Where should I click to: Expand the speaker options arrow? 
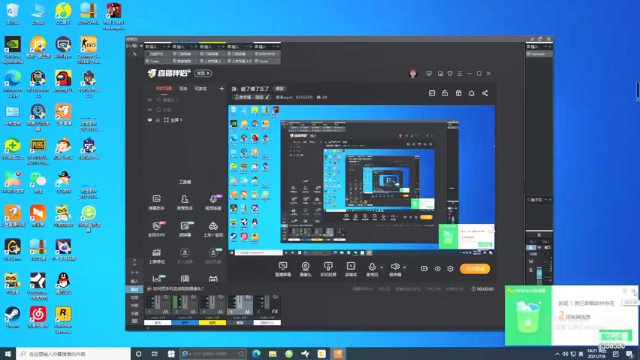(404, 268)
